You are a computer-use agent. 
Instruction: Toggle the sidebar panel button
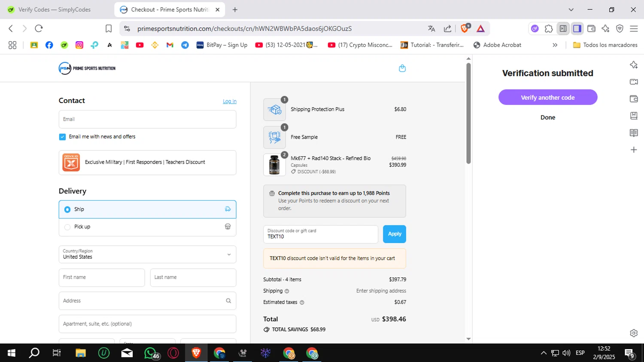pos(577,29)
